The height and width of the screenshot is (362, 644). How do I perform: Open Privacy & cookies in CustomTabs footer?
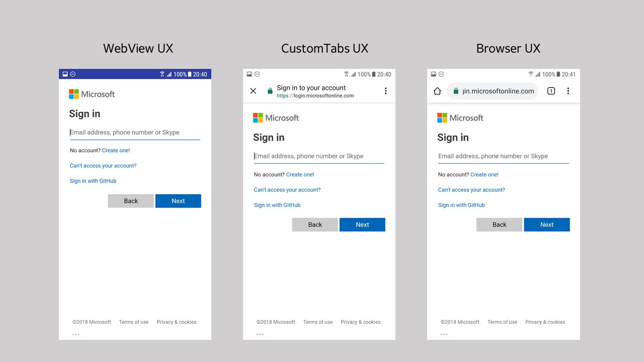point(361,322)
